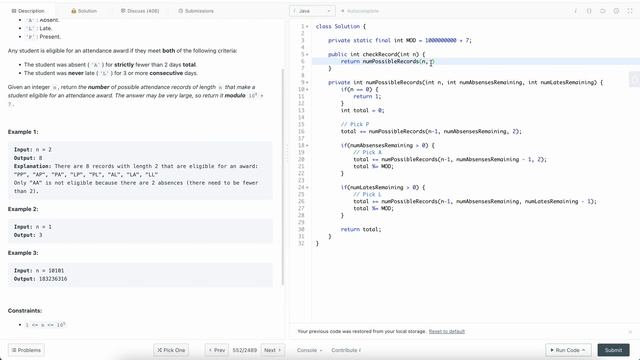Click 'int total = 0;' on line 13
640x360 pixels.
click(362, 110)
